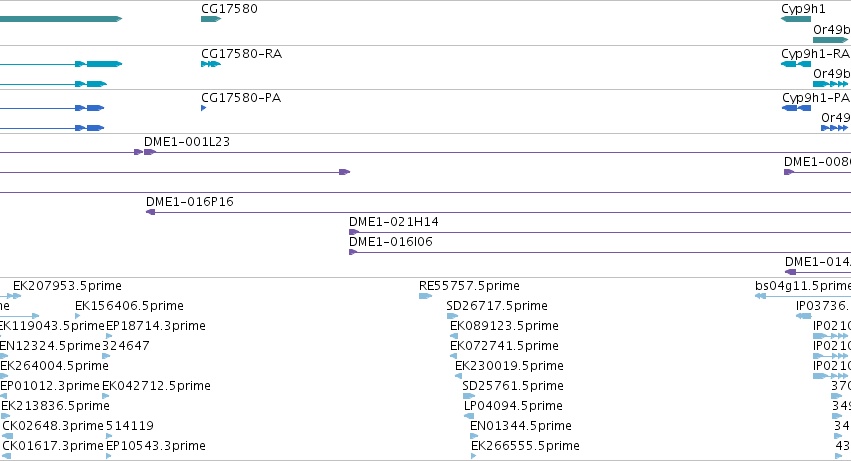Select the Cyp9h1-PA protein feature
This screenshot has width=851, height=461.
(x=796, y=108)
